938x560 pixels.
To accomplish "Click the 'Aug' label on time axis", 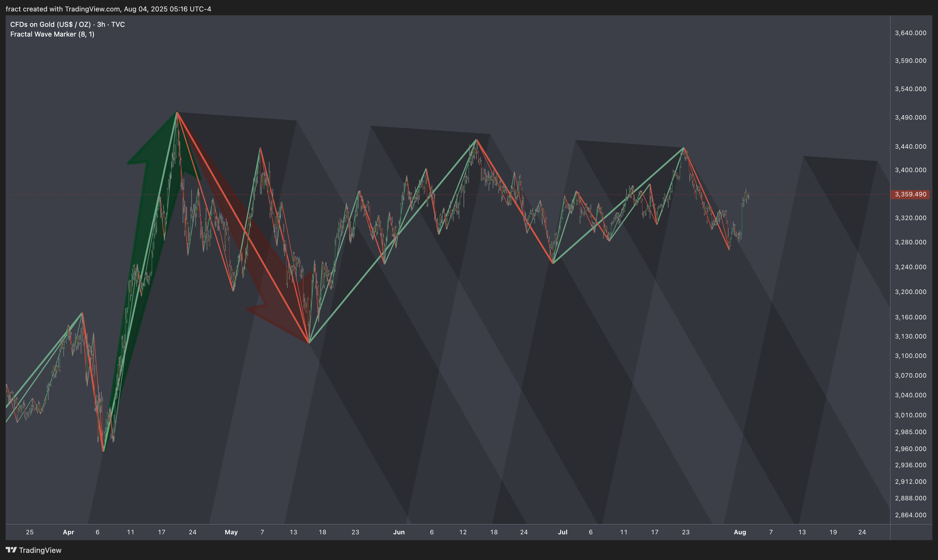I will [740, 532].
